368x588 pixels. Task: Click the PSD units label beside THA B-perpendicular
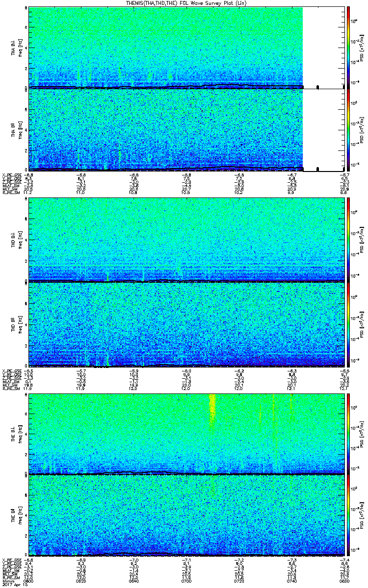pos(362,47)
